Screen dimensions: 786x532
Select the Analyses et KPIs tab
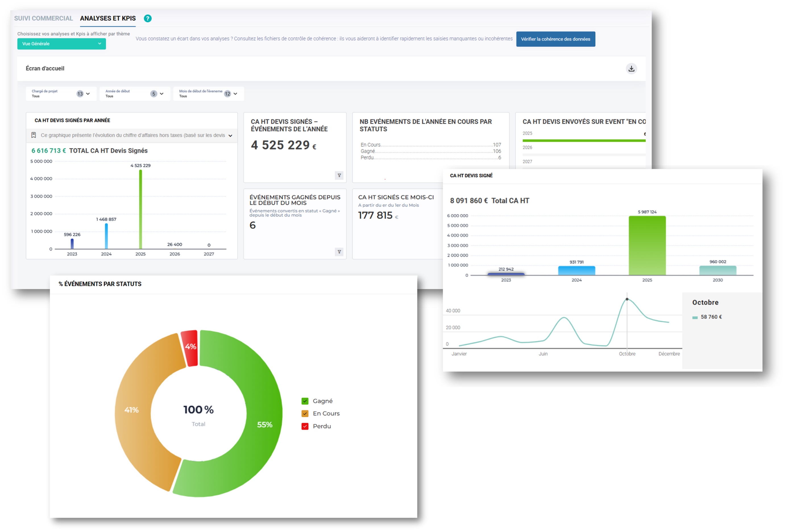coord(107,18)
